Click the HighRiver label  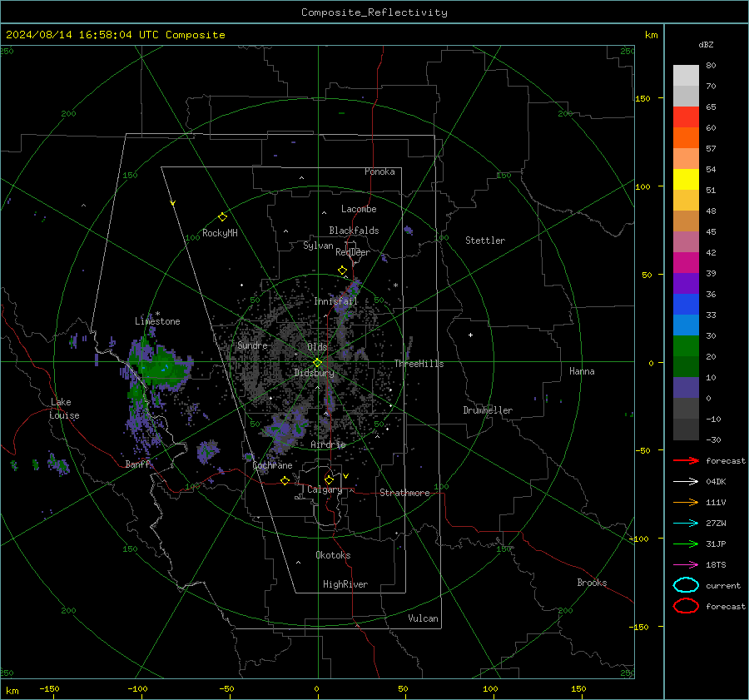point(345,584)
